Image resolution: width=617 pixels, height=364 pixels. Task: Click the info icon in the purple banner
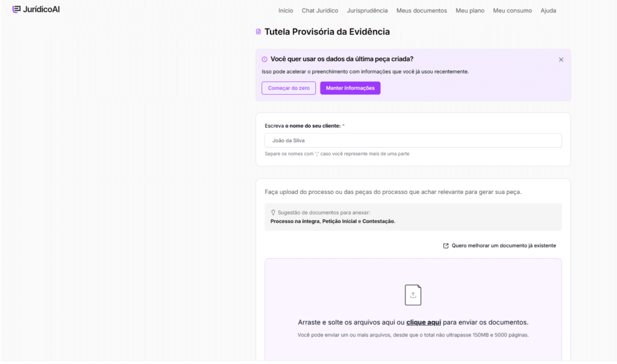point(264,59)
